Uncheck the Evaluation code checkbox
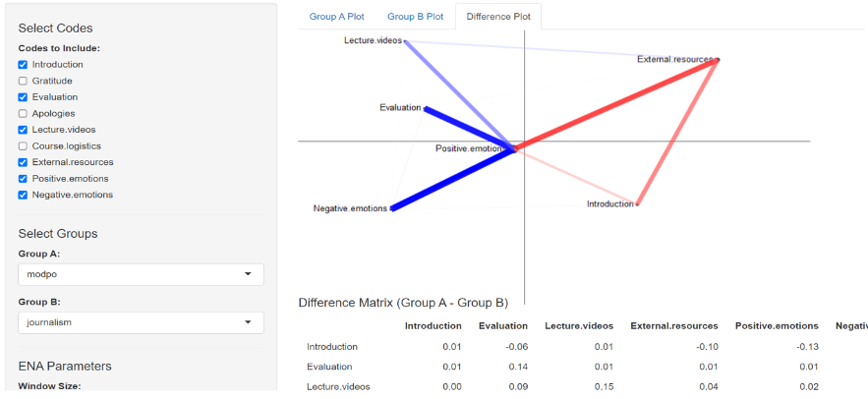 23,97
